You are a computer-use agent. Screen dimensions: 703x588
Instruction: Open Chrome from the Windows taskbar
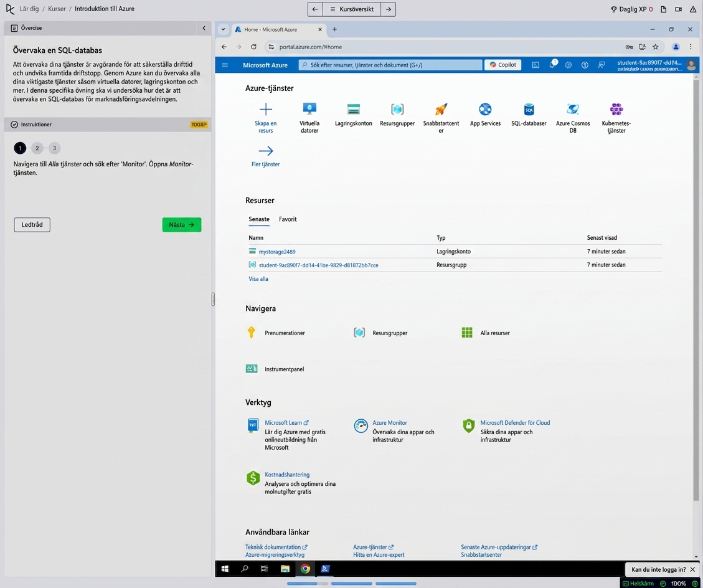pyautogui.click(x=305, y=569)
